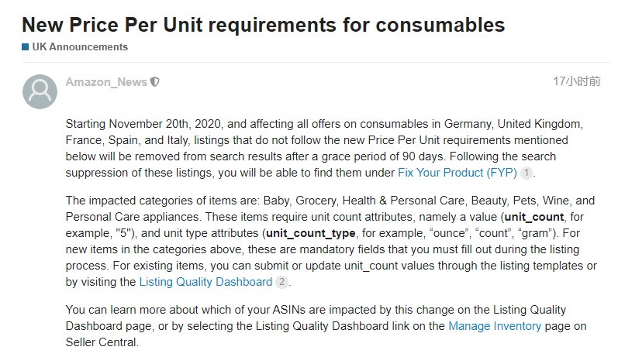Viewport: 618px width, 364px height.
Task: Click the bold unit_count term
Action: (535, 216)
